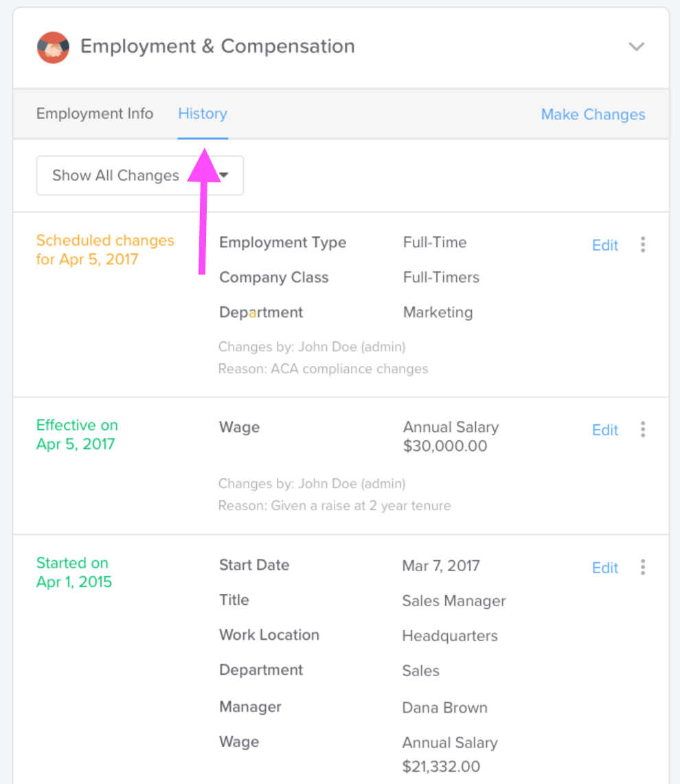The image size is (680, 784).
Task: Click the Scheduled changes for Apr 5, 2017 label
Action: (x=105, y=250)
